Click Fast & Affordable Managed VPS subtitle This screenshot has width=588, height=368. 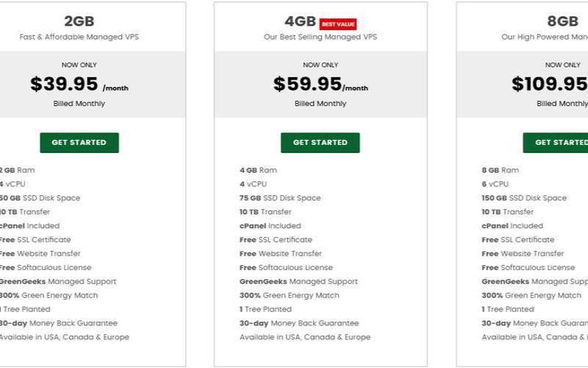79,37
